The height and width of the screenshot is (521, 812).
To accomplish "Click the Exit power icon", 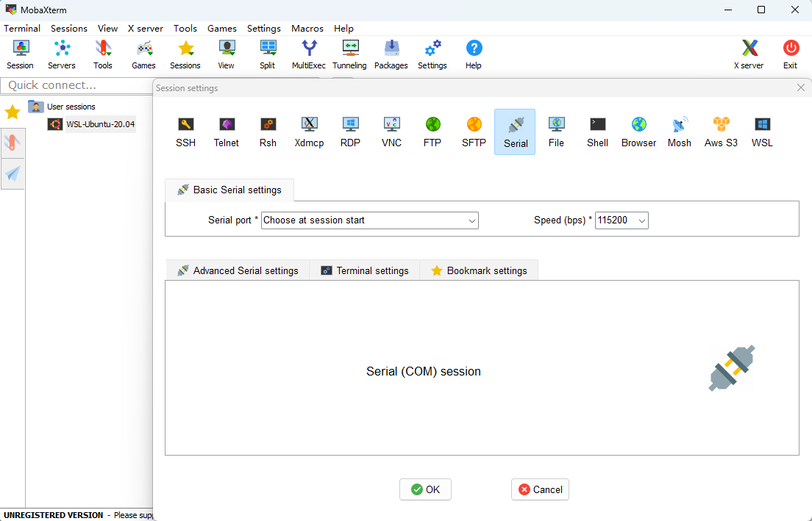I will coord(790,54).
